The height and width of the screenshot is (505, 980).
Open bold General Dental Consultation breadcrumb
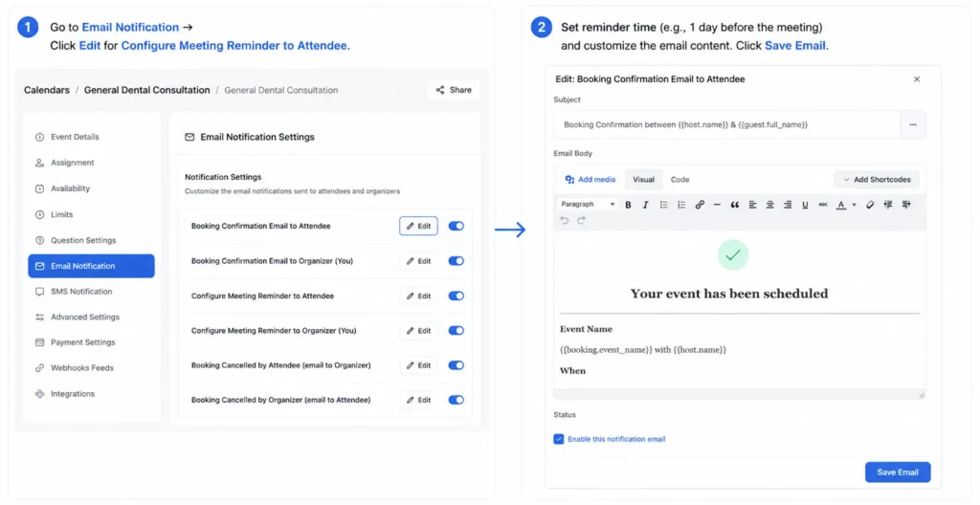pos(146,90)
